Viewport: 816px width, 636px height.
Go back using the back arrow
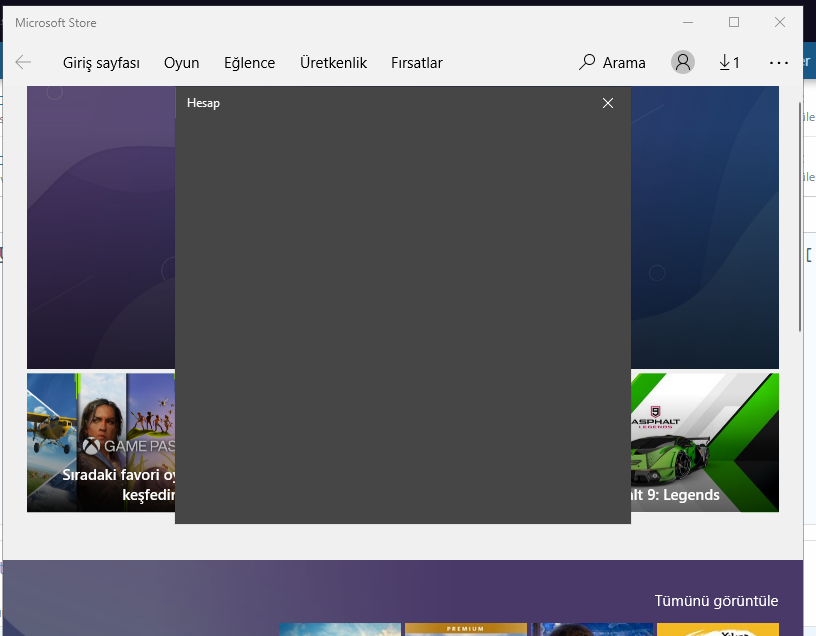[x=23, y=62]
